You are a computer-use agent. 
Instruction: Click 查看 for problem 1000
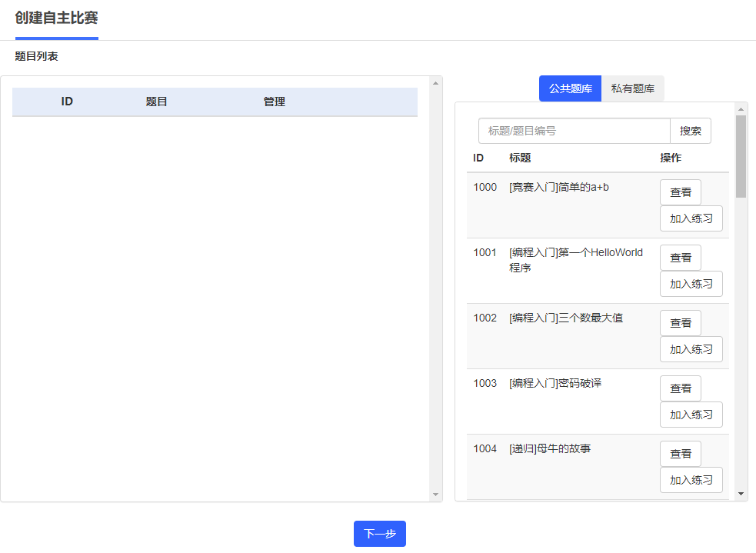681,192
